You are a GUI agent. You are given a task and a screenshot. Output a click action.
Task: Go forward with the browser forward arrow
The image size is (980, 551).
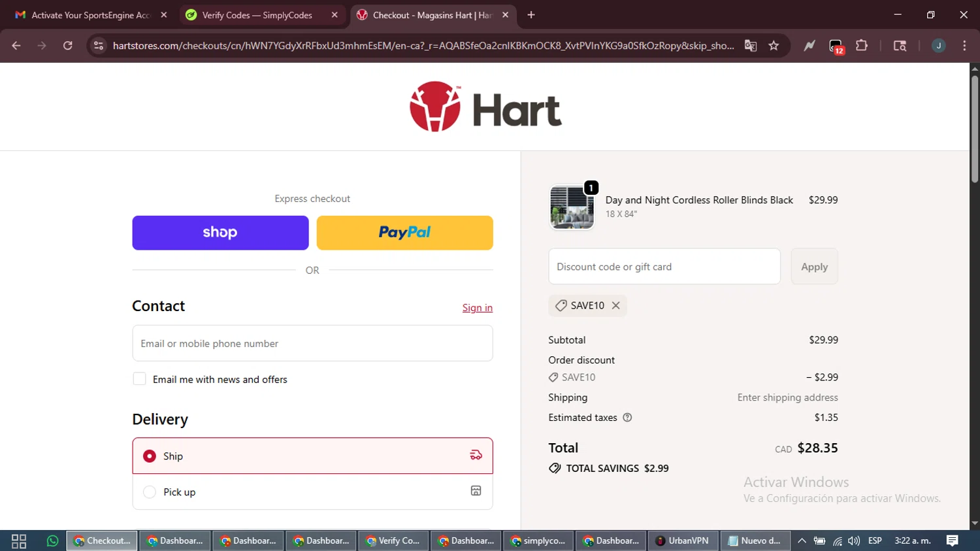pyautogui.click(x=42, y=46)
